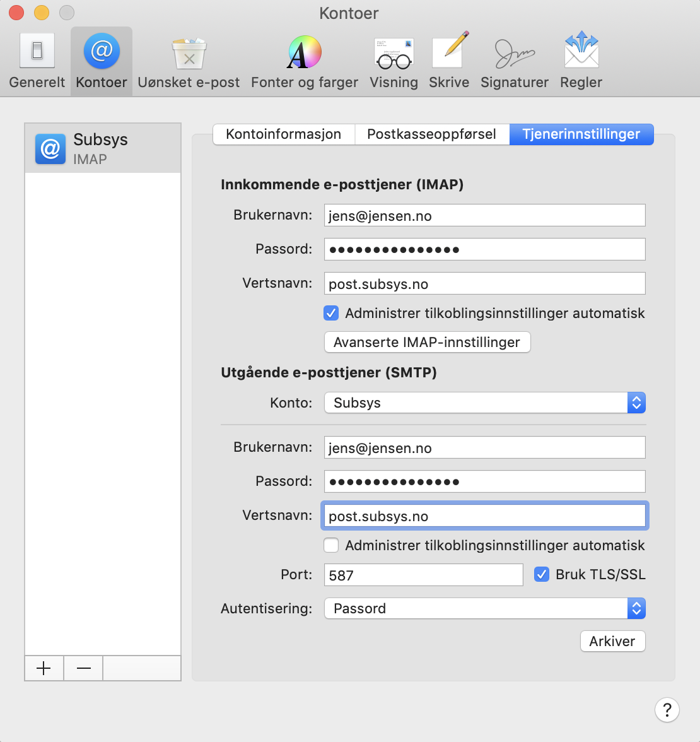Screen dimensions: 700x742
Task: Open the Visning preferences pane
Action: (x=394, y=62)
